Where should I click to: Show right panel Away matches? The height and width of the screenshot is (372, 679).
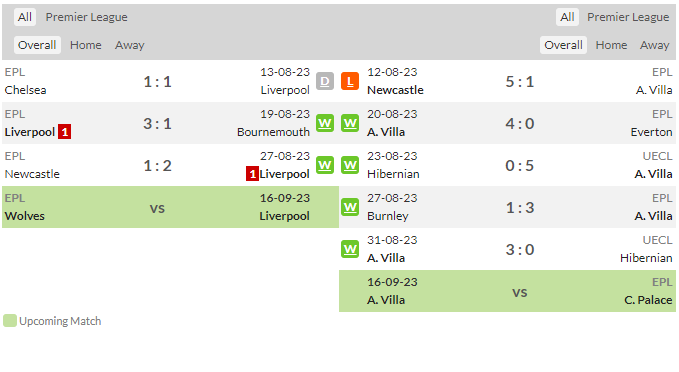coord(655,45)
